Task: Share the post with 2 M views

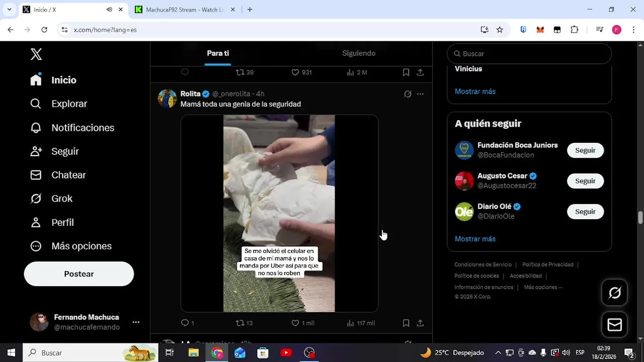Action: coord(420,72)
